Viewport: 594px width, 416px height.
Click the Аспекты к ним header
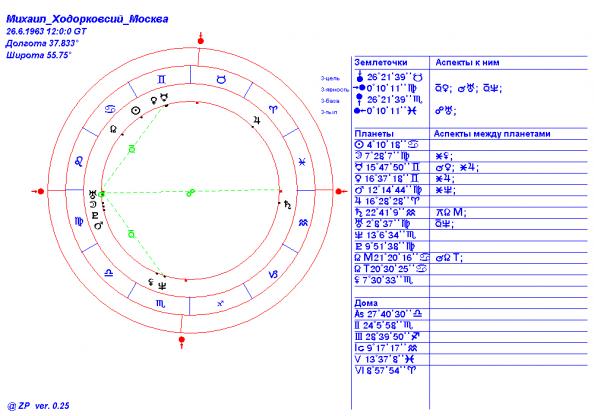467,63
